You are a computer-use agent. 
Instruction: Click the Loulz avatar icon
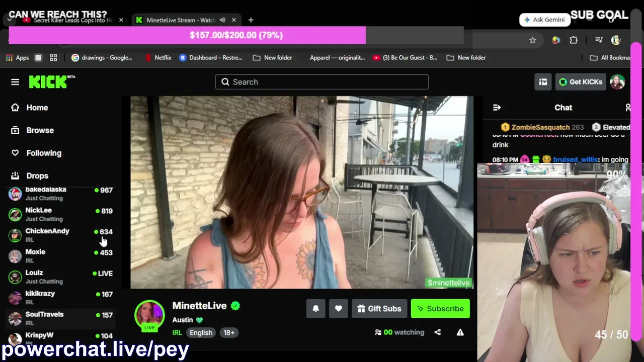[15, 277]
